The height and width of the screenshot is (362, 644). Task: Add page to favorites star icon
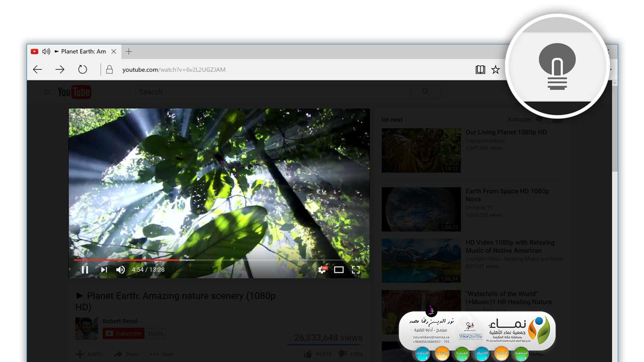(495, 69)
